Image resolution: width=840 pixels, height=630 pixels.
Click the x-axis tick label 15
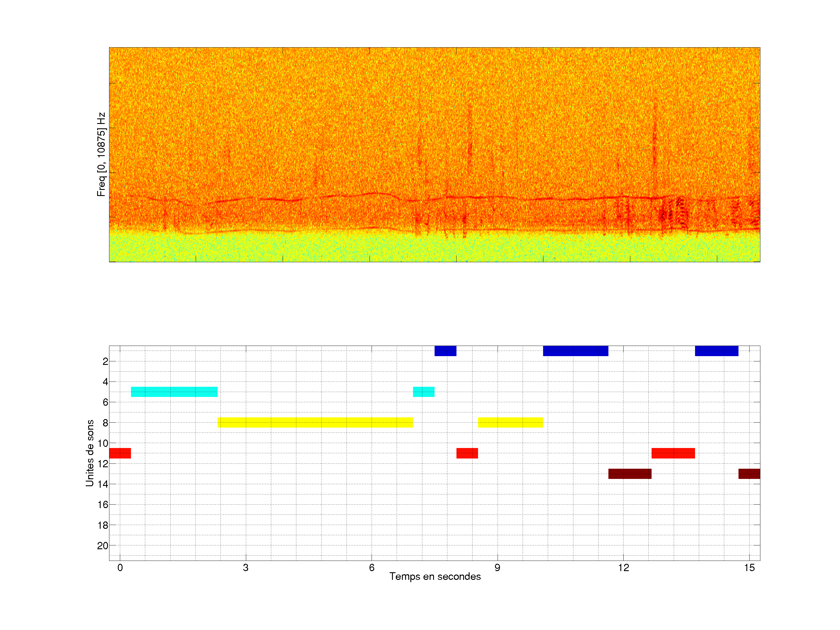(749, 568)
